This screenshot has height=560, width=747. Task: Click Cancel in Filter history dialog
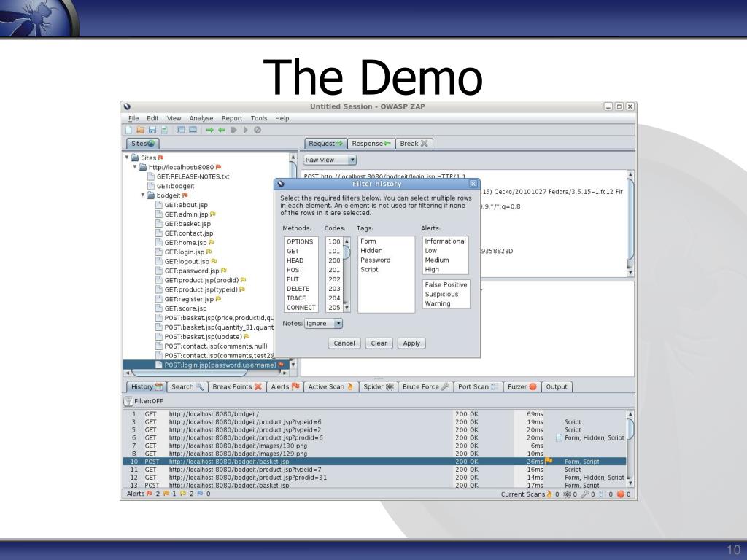pyautogui.click(x=344, y=343)
